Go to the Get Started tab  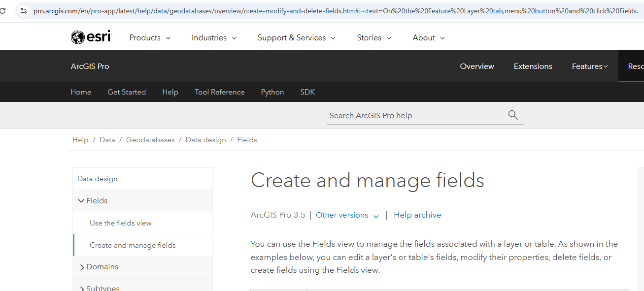(x=127, y=92)
